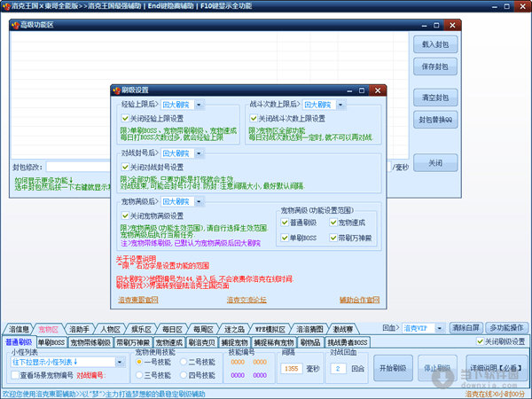Click 对战回血 rounds field showing 2
This screenshot has height=399, width=532.
338,369
